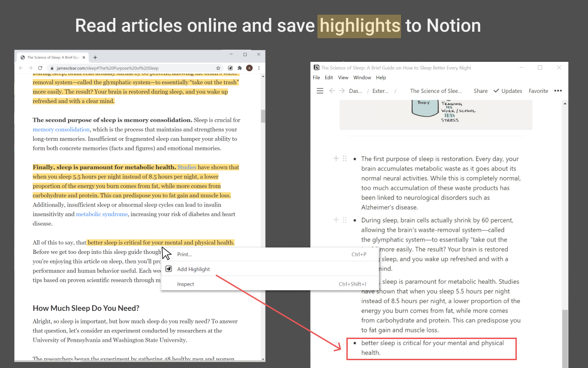The image size is (588, 368).
Task: Bookmark the page with the star icon
Action: click(219, 68)
